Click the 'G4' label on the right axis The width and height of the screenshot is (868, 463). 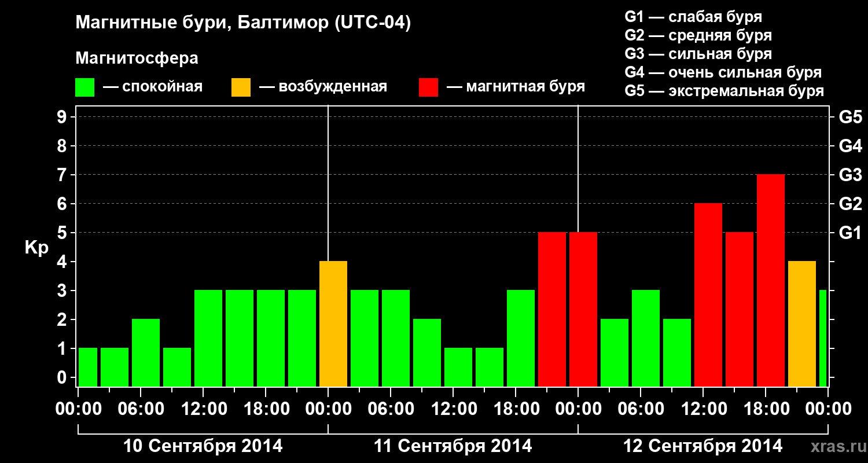[850, 146]
